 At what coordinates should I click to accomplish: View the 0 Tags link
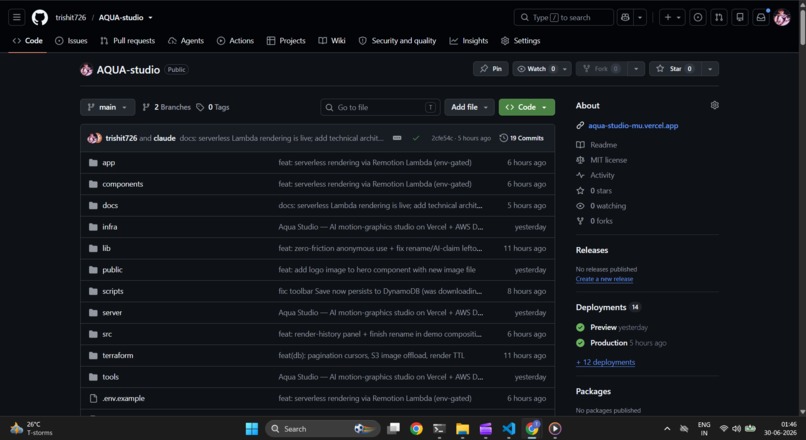pos(213,107)
